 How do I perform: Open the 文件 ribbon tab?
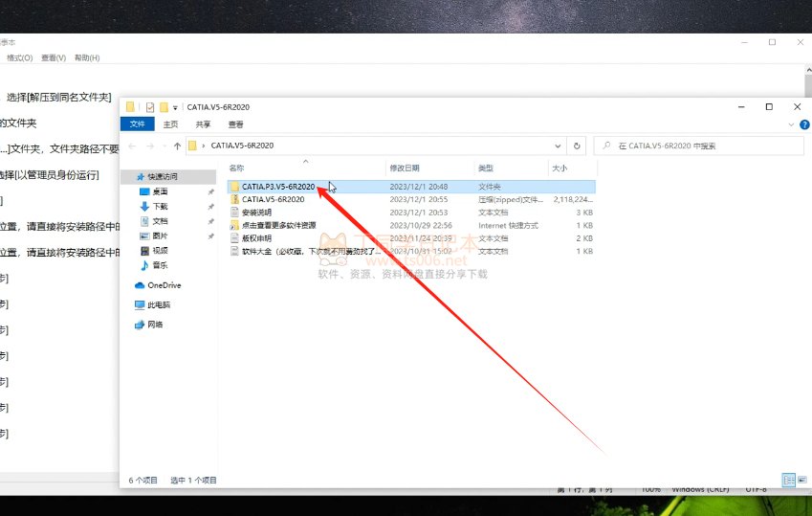[137, 124]
